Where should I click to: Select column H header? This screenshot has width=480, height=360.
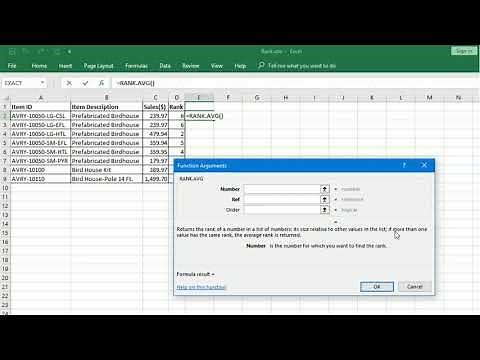(x=286, y=97)
